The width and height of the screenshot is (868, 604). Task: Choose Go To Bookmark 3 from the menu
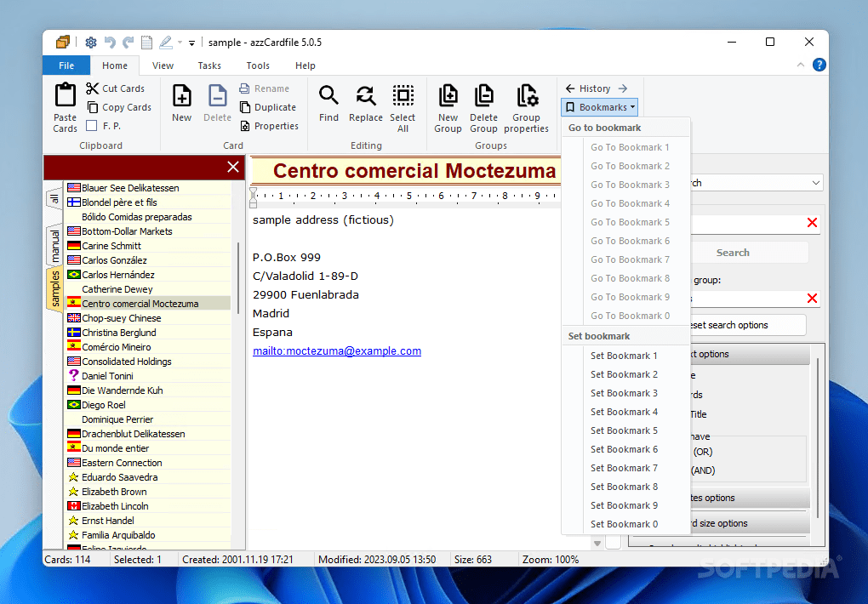pos(630,185)
